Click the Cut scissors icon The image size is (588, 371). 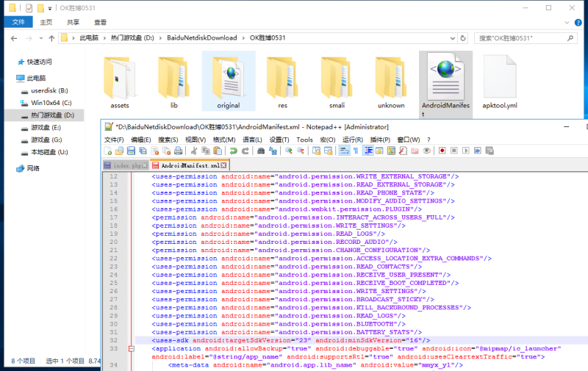click(x=194, y=151)
